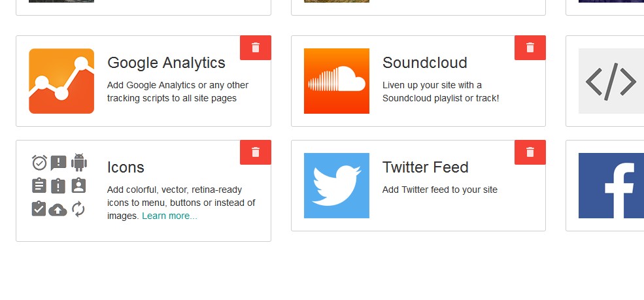Remove the Twitter Feed extension
Screen dimensions: 644x300
(530, 152)
